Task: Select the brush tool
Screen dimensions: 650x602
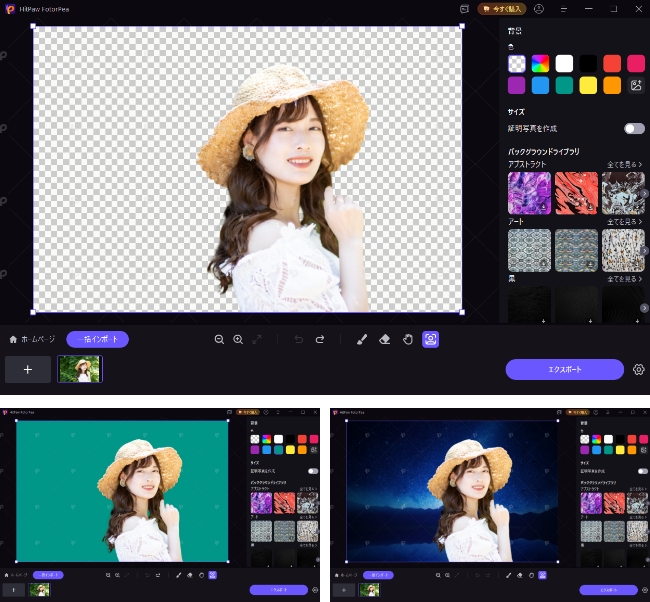Action: pyautogui.click(x=362, y=340)
